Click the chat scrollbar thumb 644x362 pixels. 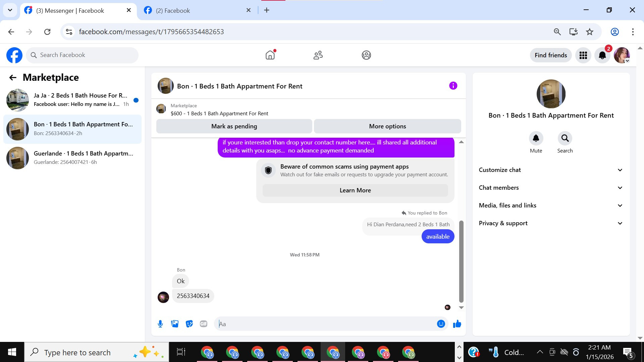(x=461, y=261)
